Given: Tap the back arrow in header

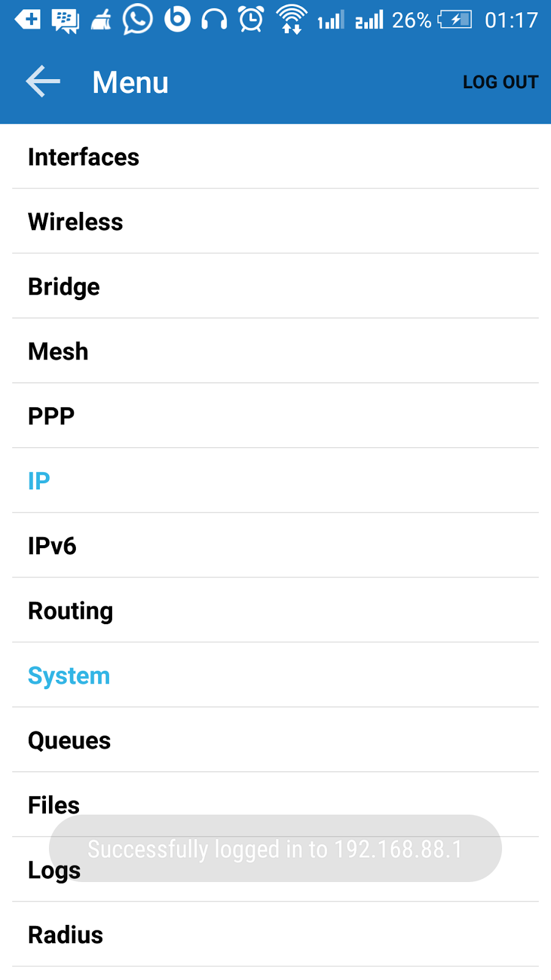Looking at the screenshot, I should pyautogui.click(x=43, y=81).
